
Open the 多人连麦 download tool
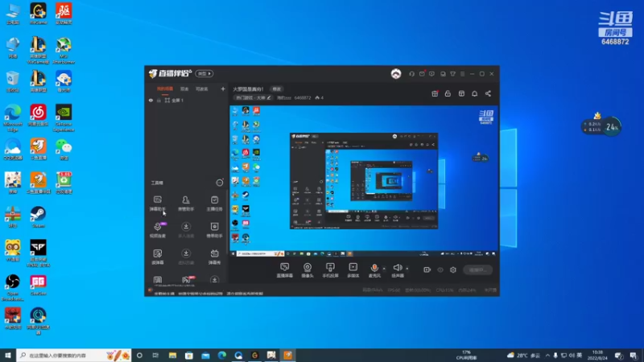186,230
